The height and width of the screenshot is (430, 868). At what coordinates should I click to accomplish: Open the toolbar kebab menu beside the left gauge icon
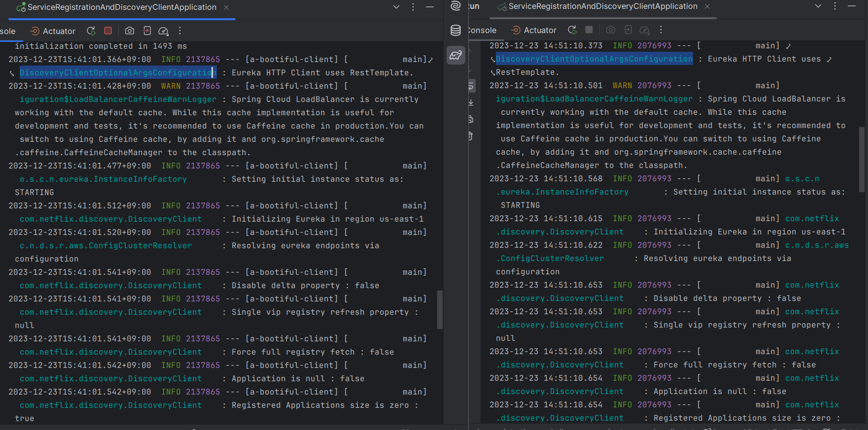click(180, 31)
